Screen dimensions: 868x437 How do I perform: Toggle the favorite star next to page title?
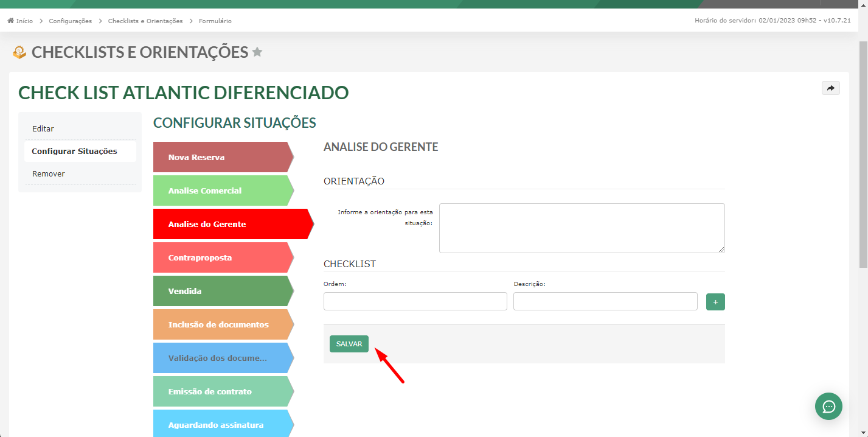point(257,52)
